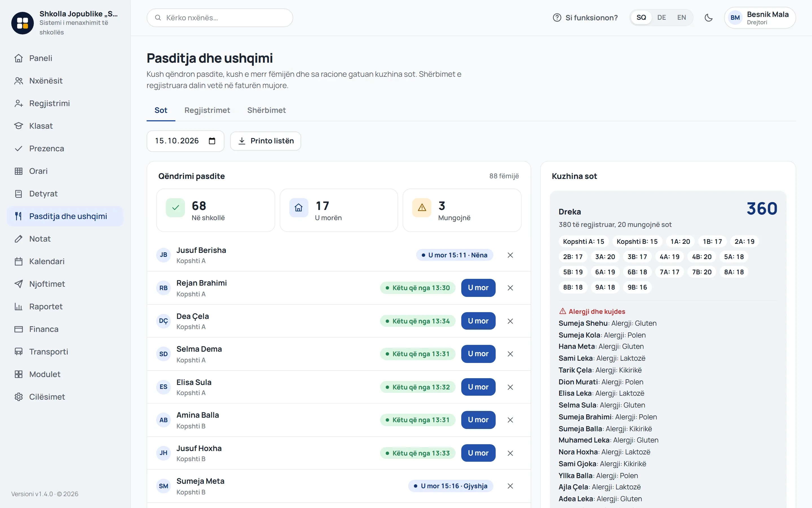The width and height of the screenshot is (812, 508).
Task: Remove Elisa Sula row with X
Action: coord(510,387)
